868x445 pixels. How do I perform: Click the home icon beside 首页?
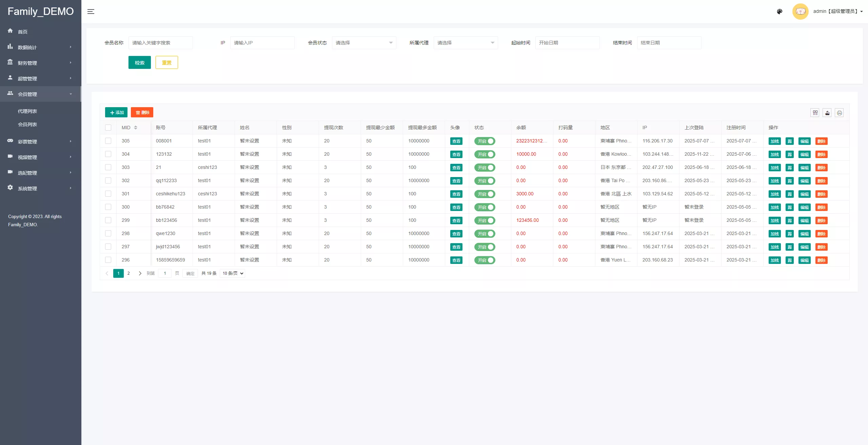point(10,31)
